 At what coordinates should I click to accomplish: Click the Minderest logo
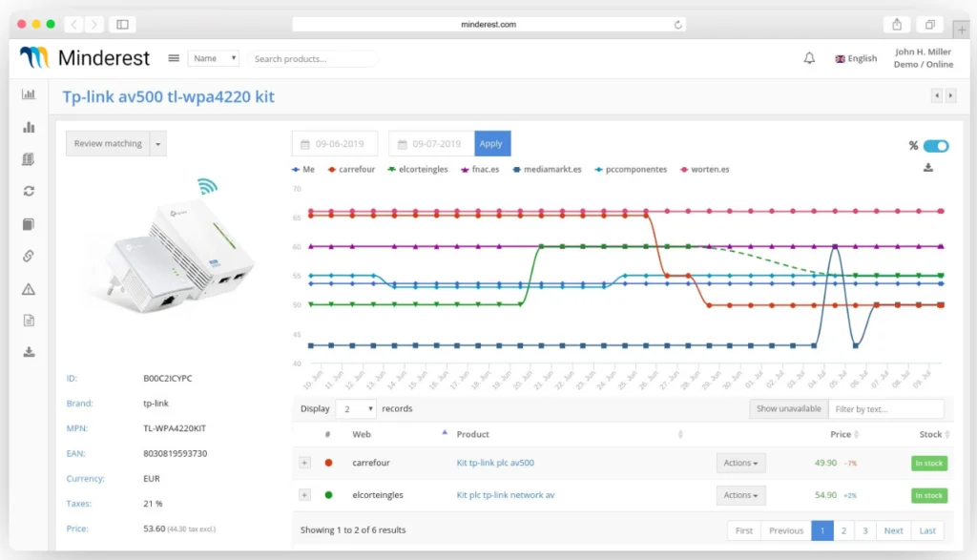85,58
